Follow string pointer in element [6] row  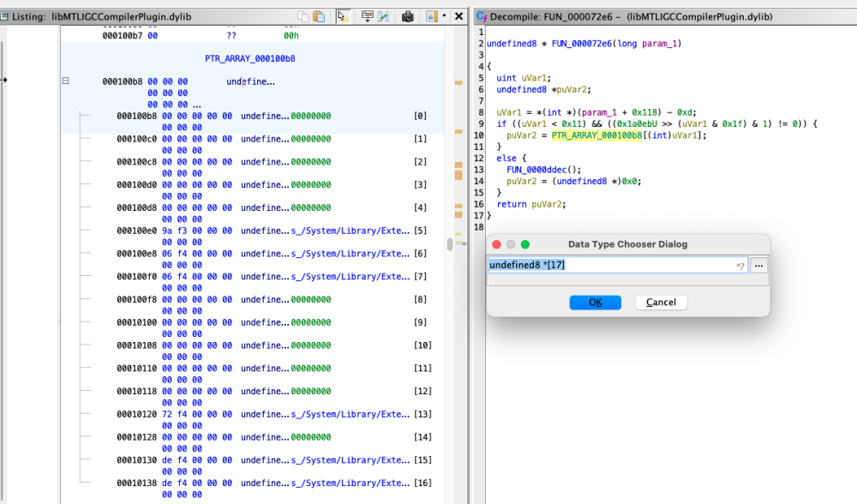pyautogui.click(x=350, y=254)
